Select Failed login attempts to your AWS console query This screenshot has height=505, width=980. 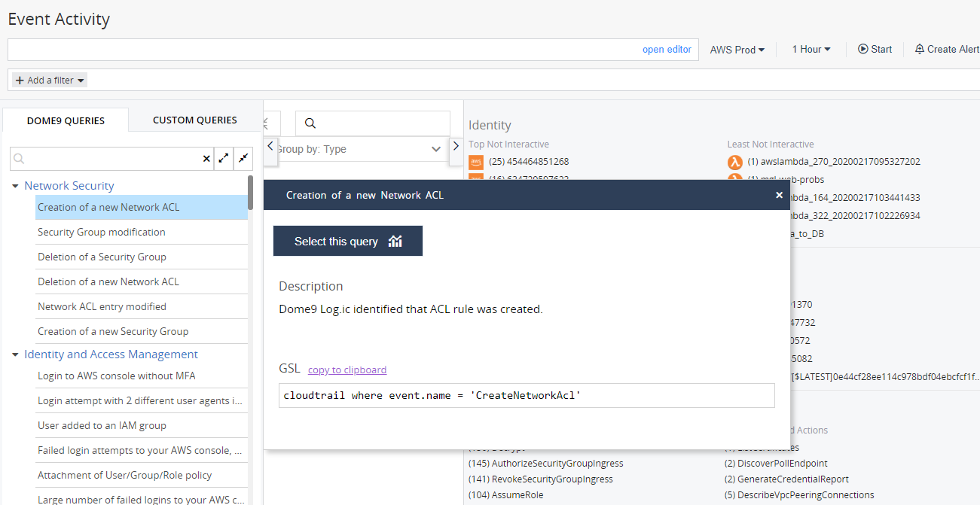142,450
